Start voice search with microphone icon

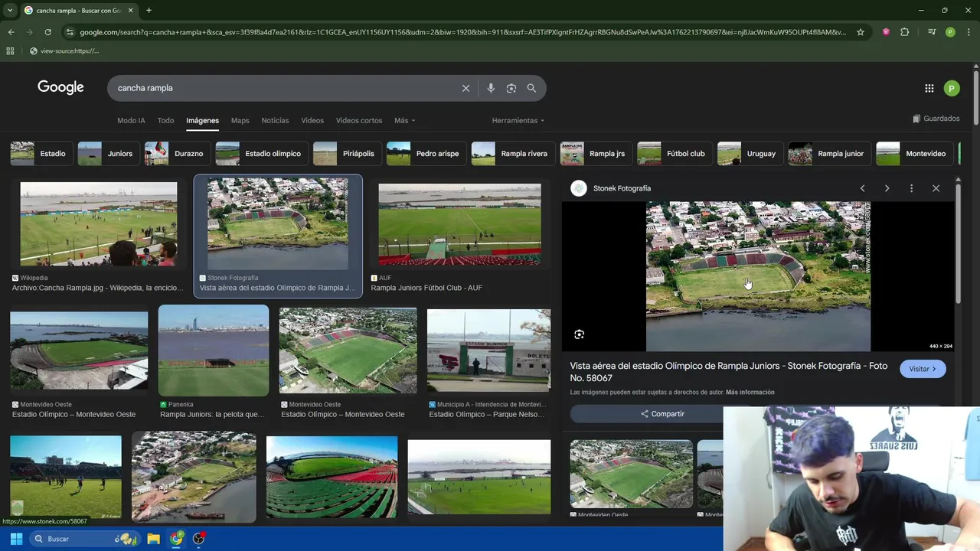point(491,88)
